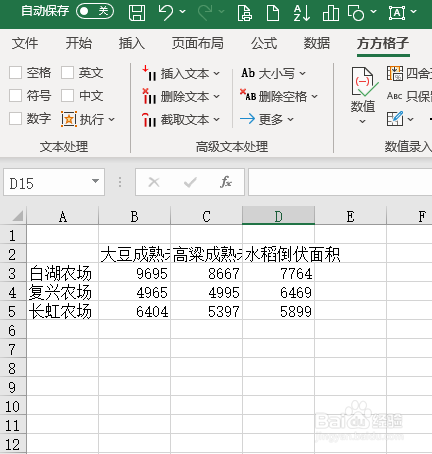Image resolution: width=432 pixels, height=454 pixels.
Task: Click the text box A icon
Action: tap(397, 13)
